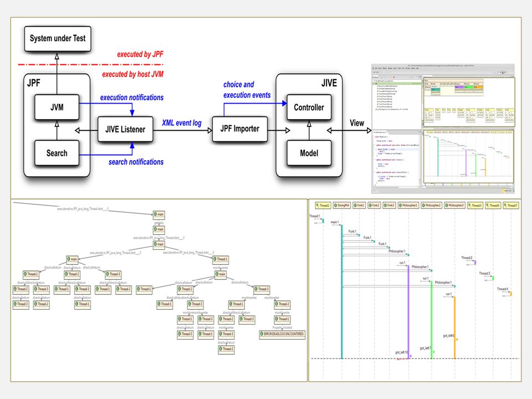Click the got_left:7 label
Image resolution: width=532 pixels, height=399 pixels.
426,348
